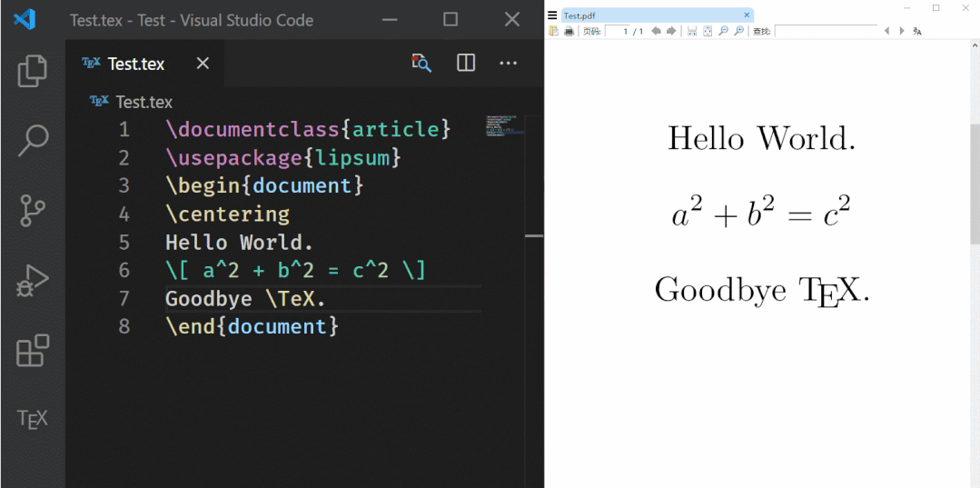
Task: Click the Goodbye \TeX. line in the editor
Action: tap(245, 299)
